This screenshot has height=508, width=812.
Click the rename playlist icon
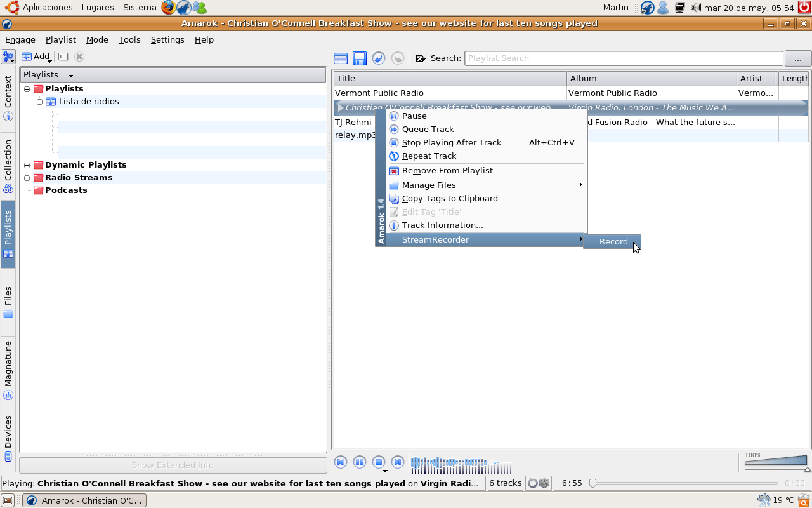tap(63, 57)
